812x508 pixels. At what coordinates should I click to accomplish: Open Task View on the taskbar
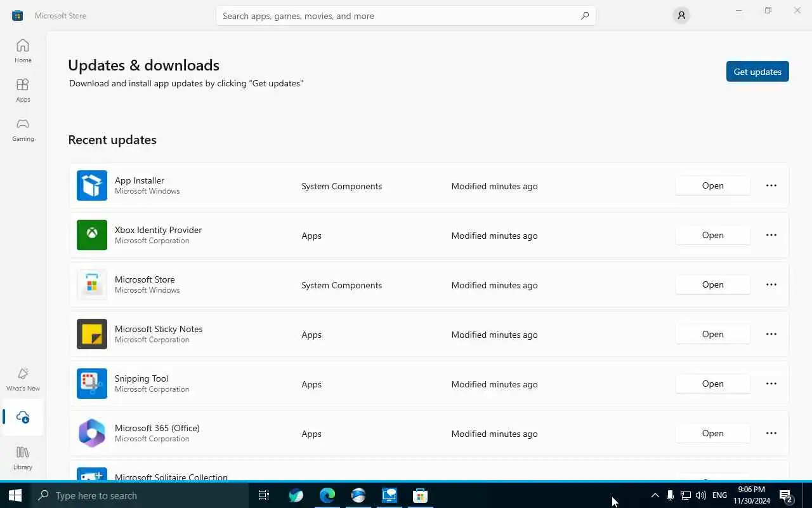[x=264, y=495]
